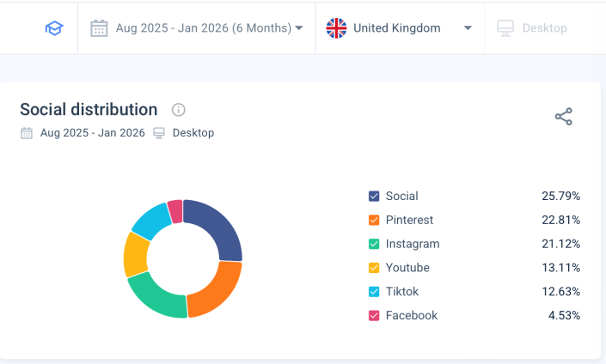Open the date range dropdown arrow
This screenshot has height=364, width=606.
pos(299,28)
